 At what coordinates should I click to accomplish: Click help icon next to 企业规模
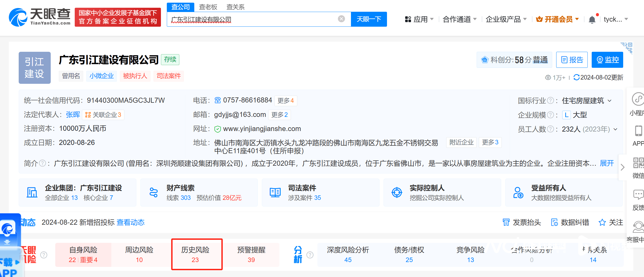tap(550, 115)
